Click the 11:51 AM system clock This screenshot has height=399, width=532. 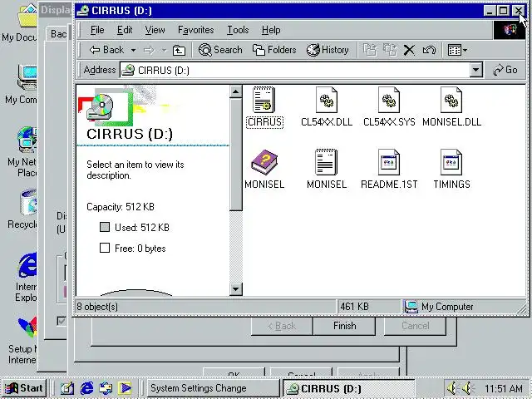point(504,388)
